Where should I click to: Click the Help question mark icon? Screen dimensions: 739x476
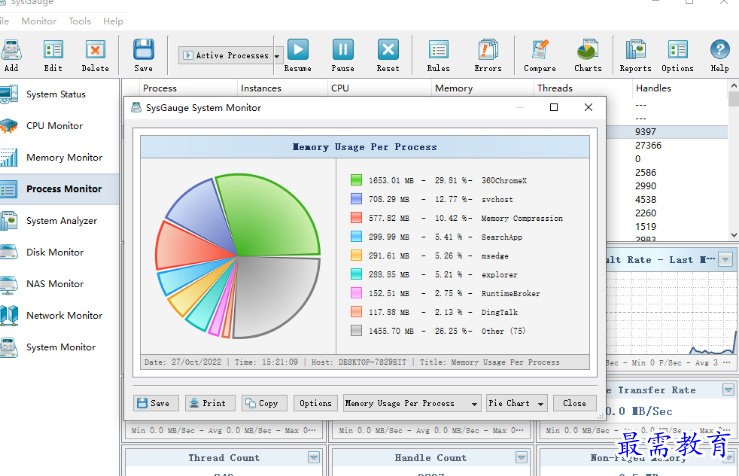click(720, 55)
